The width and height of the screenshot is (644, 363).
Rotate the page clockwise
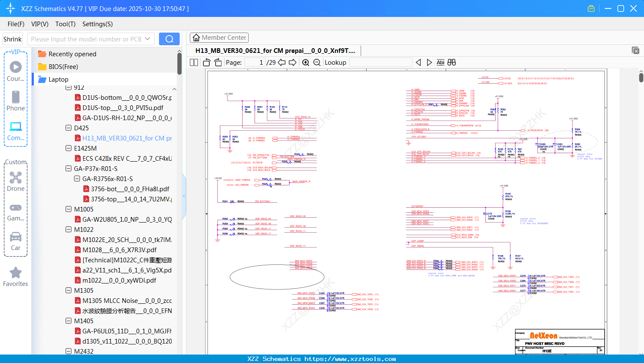(x=218, y=63)
